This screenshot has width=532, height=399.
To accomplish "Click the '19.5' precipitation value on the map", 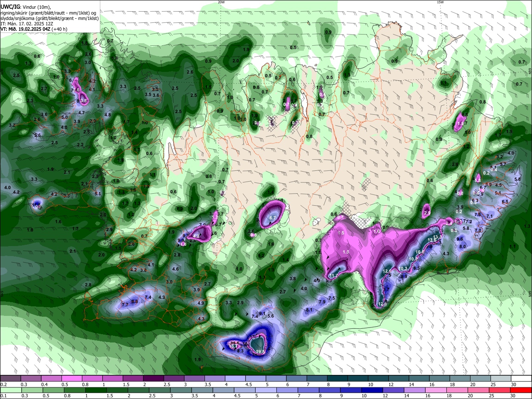I will (x=261, y=352).
